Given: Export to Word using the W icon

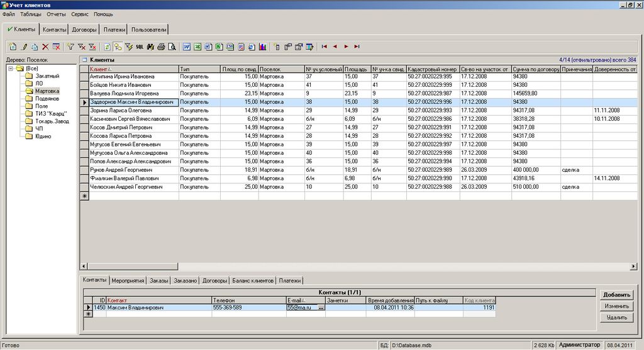Looking at the screenshot, I should pos(187,47).
